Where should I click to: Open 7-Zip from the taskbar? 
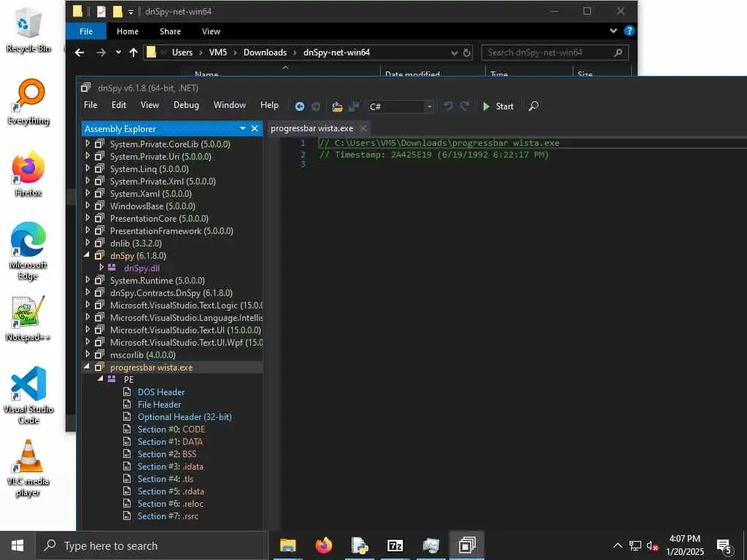point(395,545)
